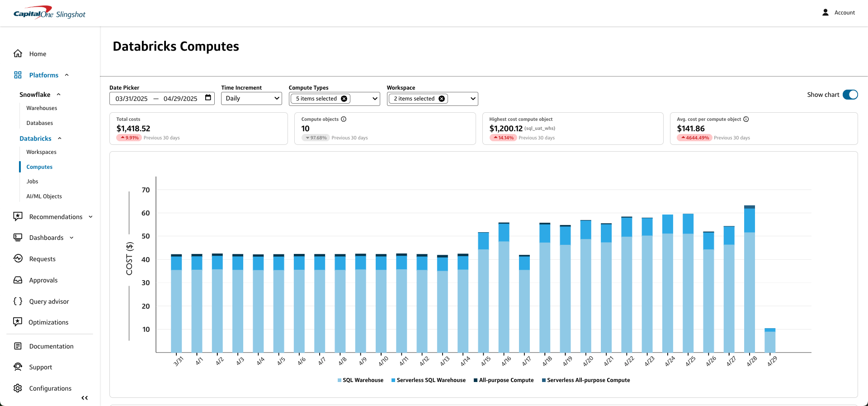Click the 3/31 bar in the chart

pos(176,303)
